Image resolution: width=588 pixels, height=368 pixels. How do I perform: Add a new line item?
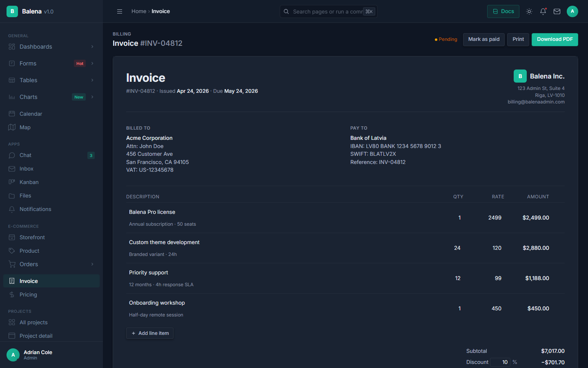pos(150,333)
